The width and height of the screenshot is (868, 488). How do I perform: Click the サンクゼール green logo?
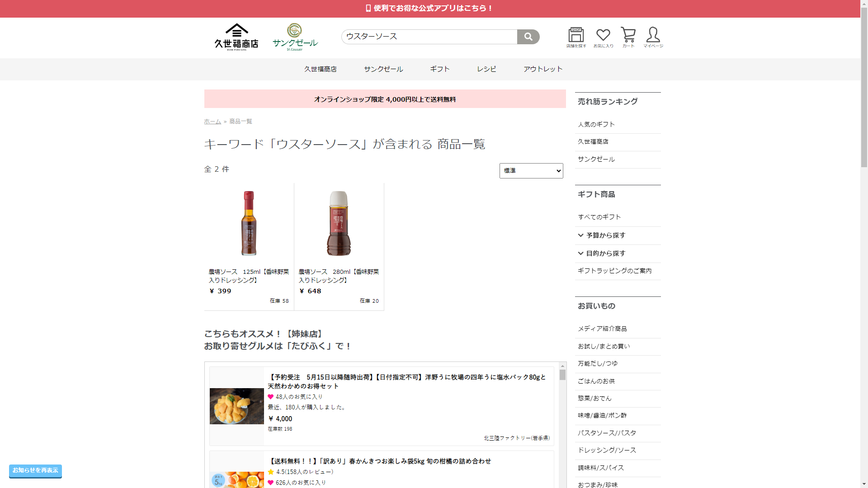295,37
